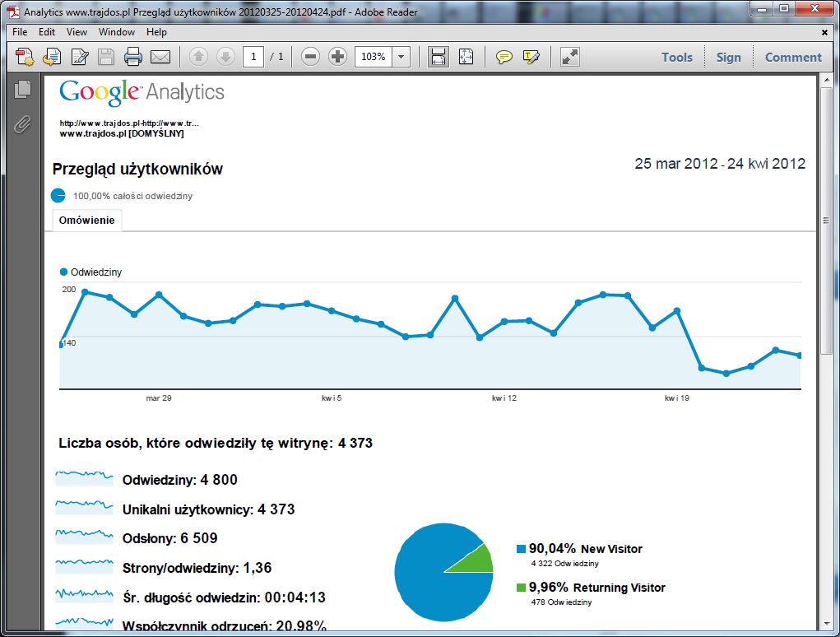Click the blue Odwiedziny chart legend dot

63,272
